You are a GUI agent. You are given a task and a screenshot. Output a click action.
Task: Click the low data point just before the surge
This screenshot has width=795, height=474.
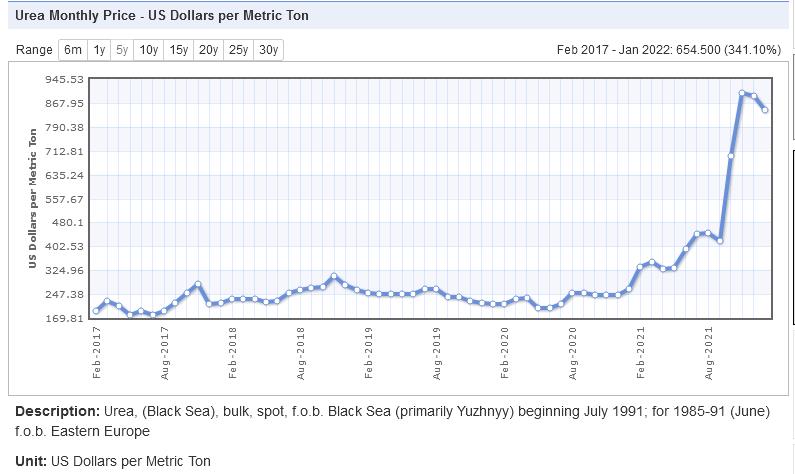point(720,241)
